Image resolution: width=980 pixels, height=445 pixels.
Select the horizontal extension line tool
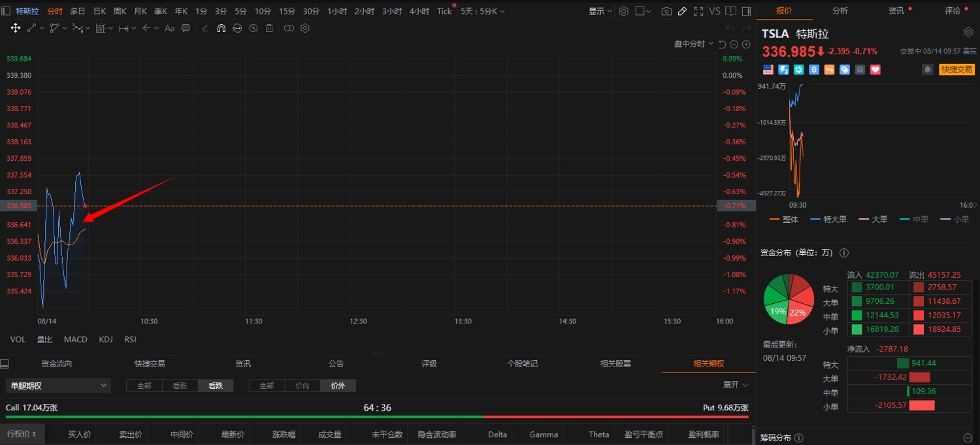coord(123,28)
